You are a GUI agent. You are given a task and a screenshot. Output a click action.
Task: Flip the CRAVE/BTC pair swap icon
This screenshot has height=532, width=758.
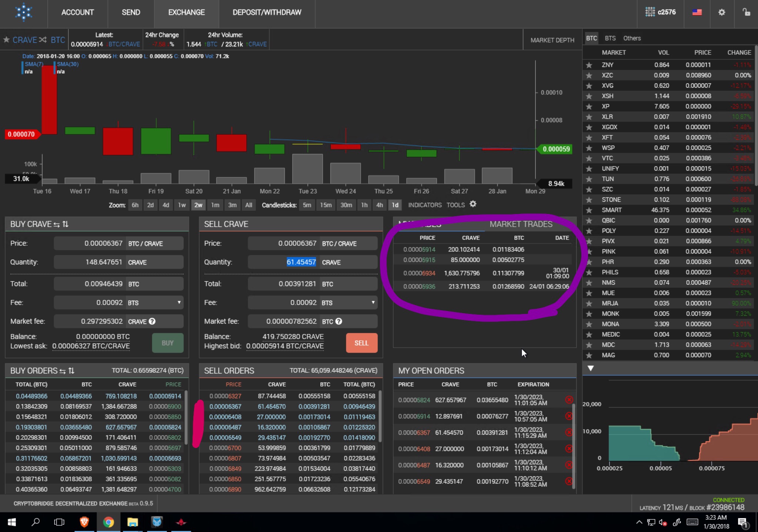pos(43,40)
